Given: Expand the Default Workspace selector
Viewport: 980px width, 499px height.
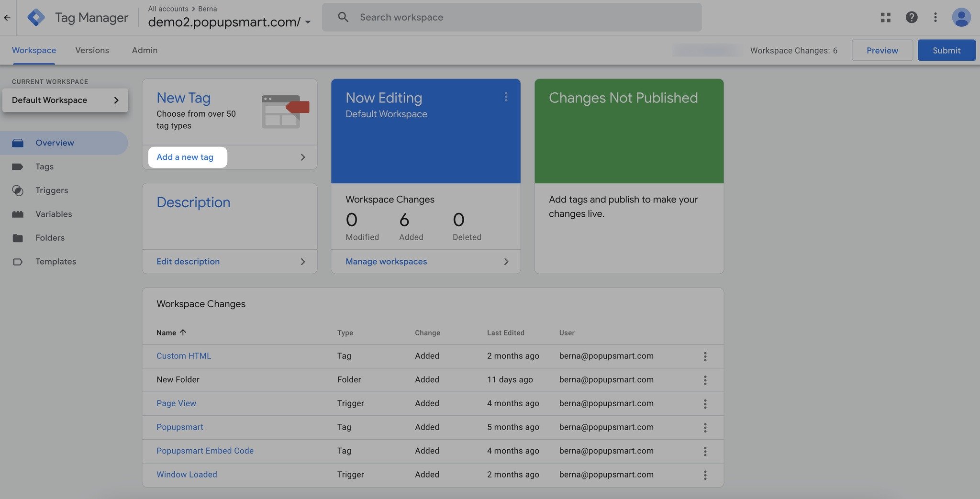Looking at the screenshot, I should click(x=65, y=100).
